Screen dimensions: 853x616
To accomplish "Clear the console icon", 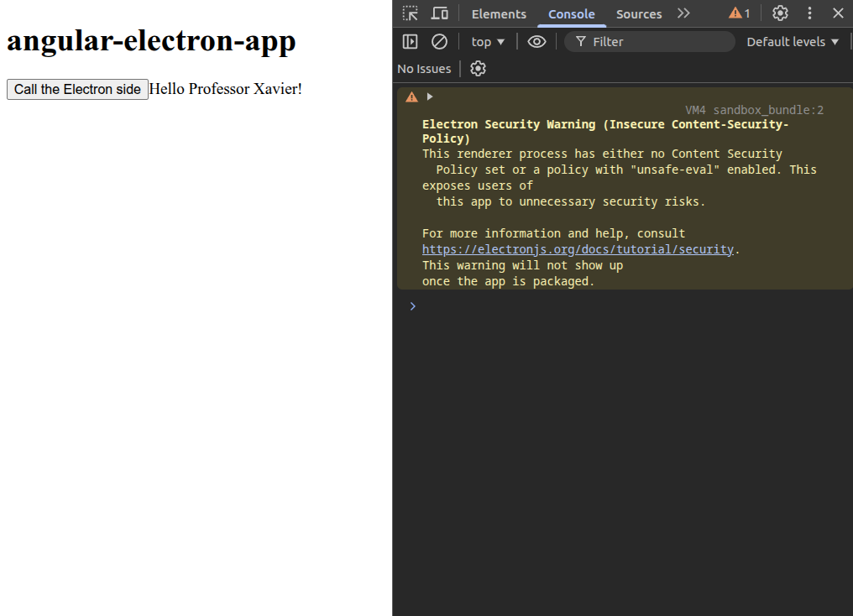I will click(439, 42).
